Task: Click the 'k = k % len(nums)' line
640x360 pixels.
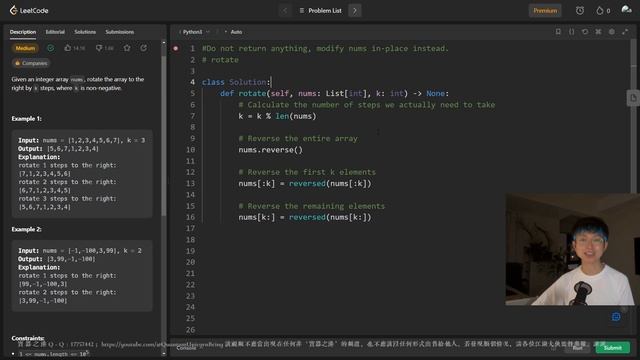Action: (x=278, y=116)
